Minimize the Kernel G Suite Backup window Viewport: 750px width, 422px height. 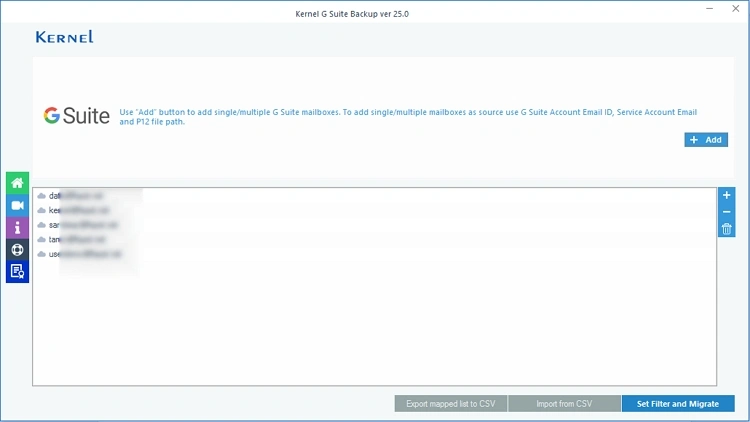pos(709,9)
